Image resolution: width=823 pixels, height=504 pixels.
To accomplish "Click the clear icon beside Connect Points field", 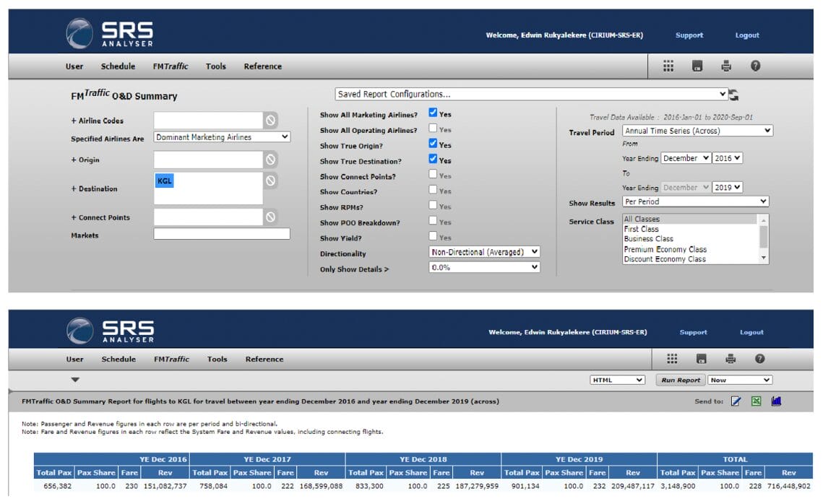I will 270,217.
